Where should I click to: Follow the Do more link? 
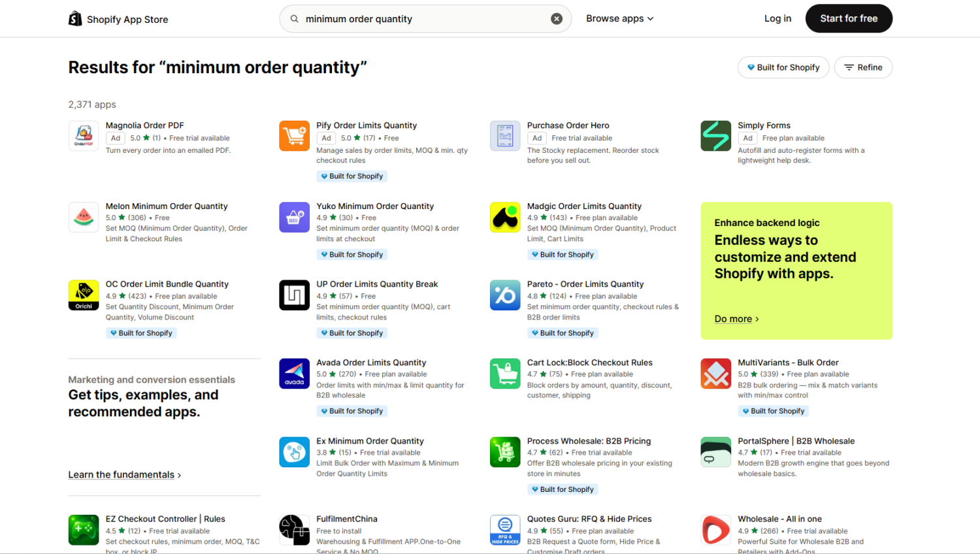(x=736, y=319)
